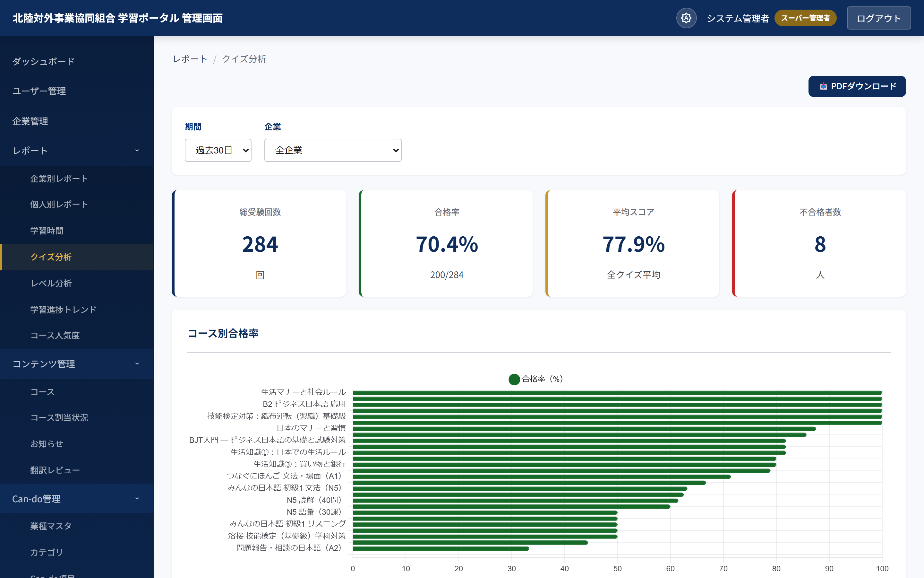Viewport: 924px width, 578px height.
Task: Select 学習時間 report
Action: (77, 231)
